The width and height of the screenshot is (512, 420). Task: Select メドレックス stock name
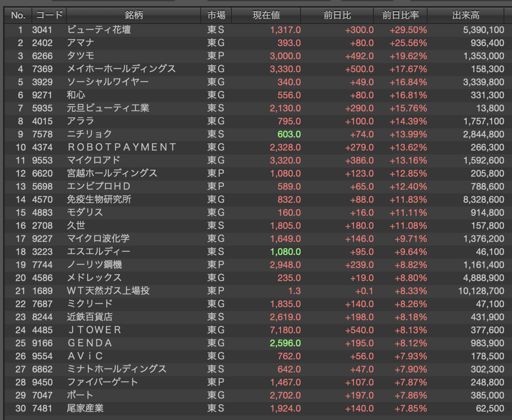point(94,277)
